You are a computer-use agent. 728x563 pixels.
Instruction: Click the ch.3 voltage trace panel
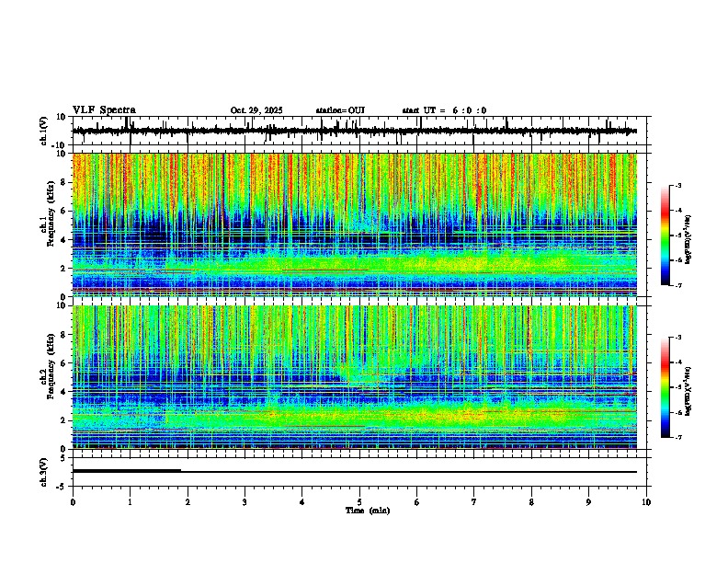coord(361,472)
